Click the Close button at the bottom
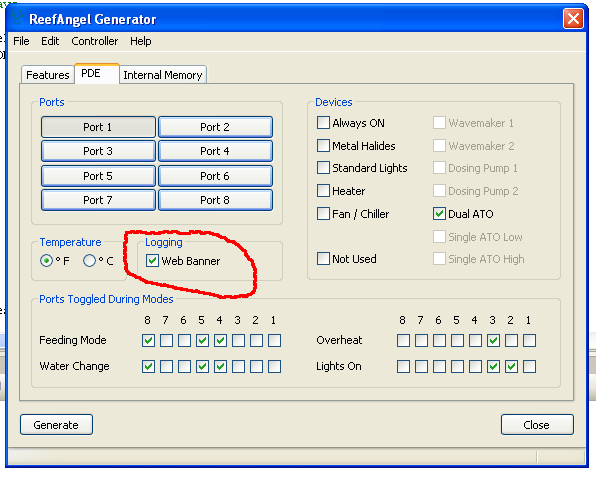The image size is (596, 477). tap(537, 425)
